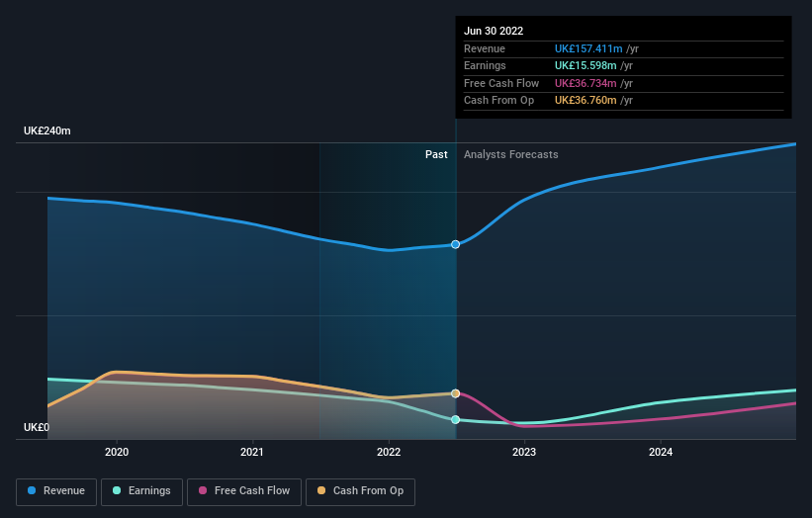The image size is (812, 518).
Task: Click the UK£240m y-axis label
Action: tap(47, 130)
